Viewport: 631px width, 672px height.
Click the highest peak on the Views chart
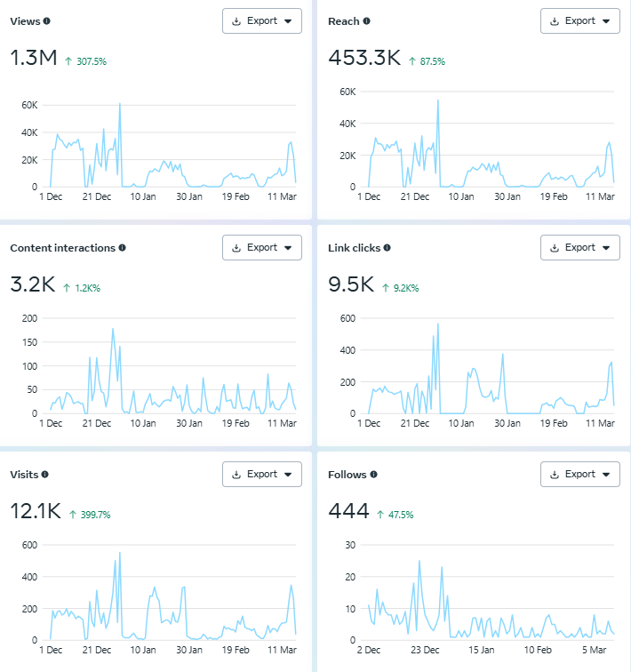click(x=120, y=103)
